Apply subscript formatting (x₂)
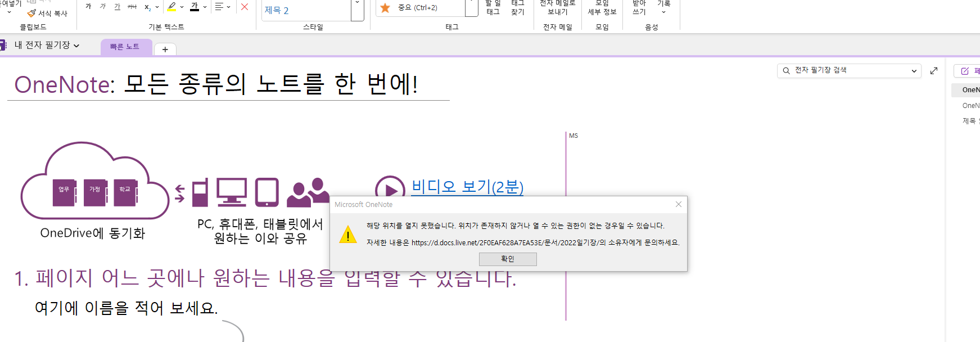Screen dimensions: 980x342 [x=147, y=7]
